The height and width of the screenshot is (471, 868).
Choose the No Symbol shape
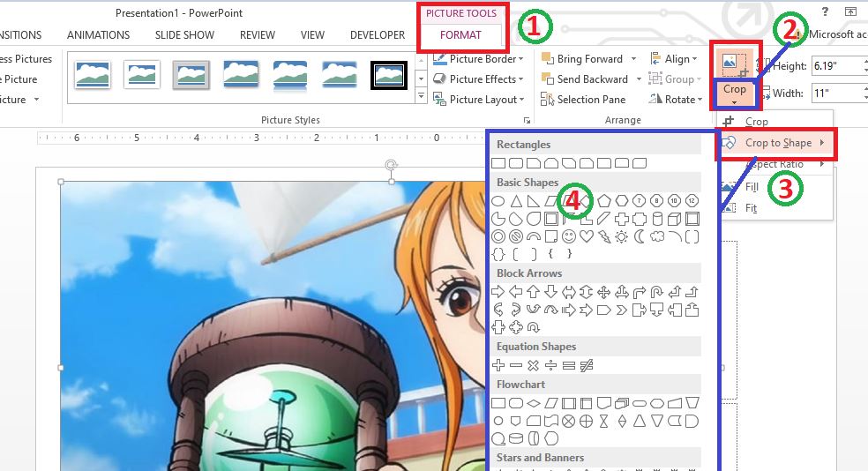(x=516, y=237)
